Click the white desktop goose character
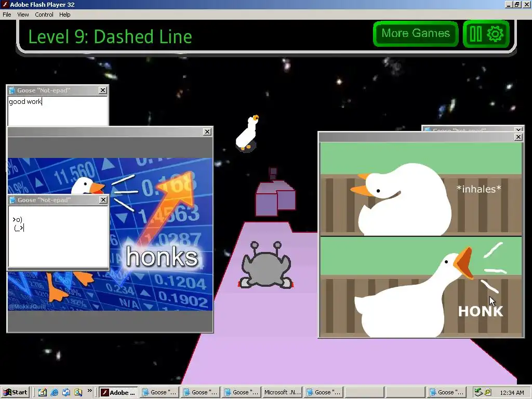The width and height of the screenshot is (532, 399). coord(248,134)
